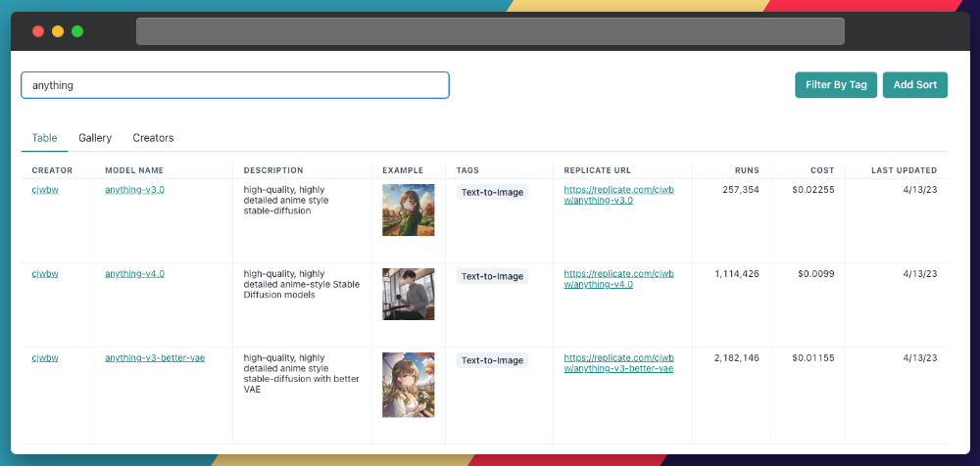
Task: Click the LAST UPDATED column header
Action: (x=905, y=170)
